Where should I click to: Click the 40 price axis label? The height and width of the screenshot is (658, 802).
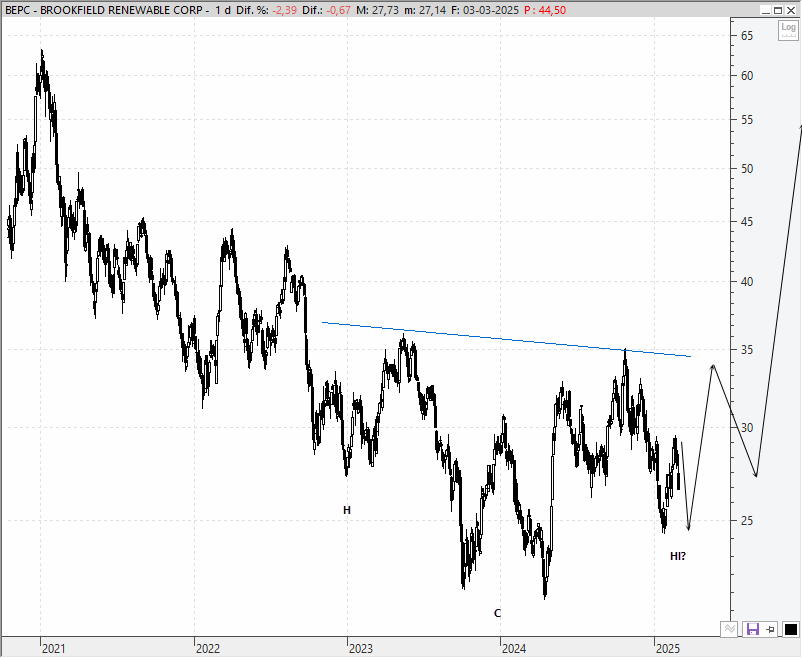click(x=747, y=282)
